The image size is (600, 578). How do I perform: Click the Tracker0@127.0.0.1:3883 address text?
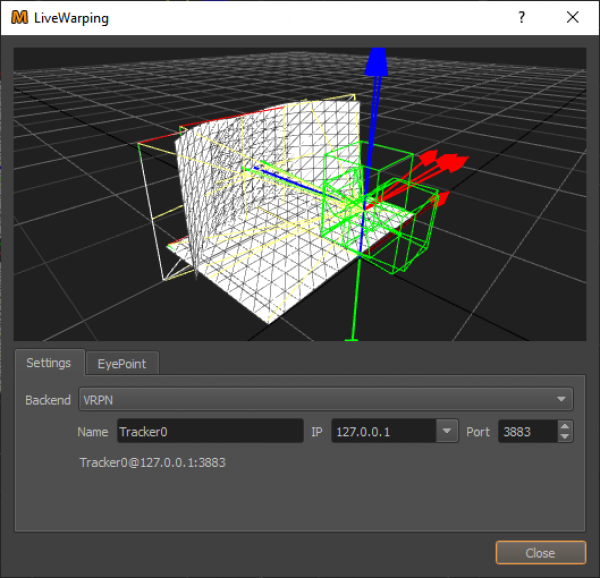150,462
